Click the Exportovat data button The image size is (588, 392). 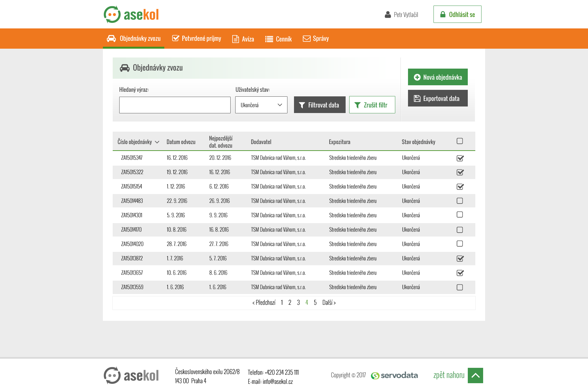(x=438, y=98)
